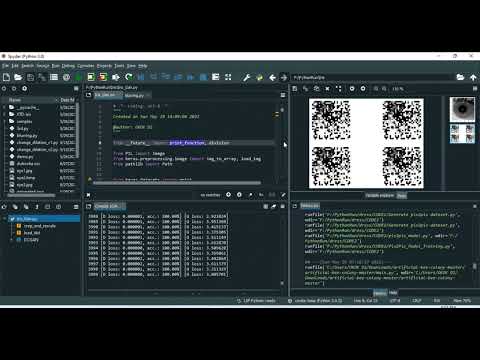The width and height of the screenshot is (480, 360).
Task: Click the find bar replace pencil icon
Action: (283, 195)
